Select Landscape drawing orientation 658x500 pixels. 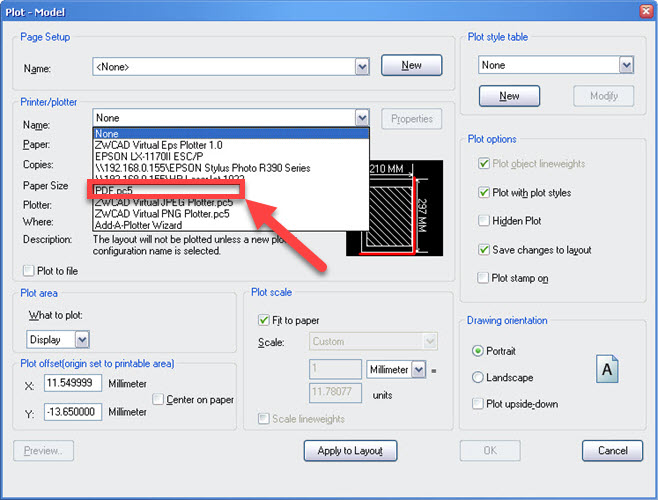tap(478, 377)
